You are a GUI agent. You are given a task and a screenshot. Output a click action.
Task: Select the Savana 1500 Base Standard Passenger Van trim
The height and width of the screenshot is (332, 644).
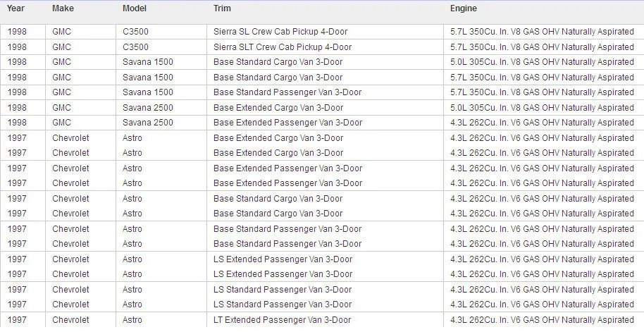(x=287, y=92)
